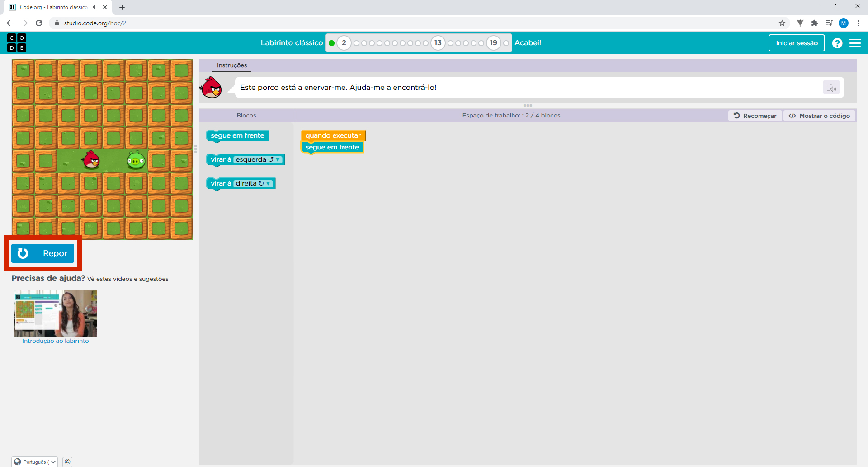868x467 pixels.
Task: Go back to the previous browser page
Action: tap(10, 23)
